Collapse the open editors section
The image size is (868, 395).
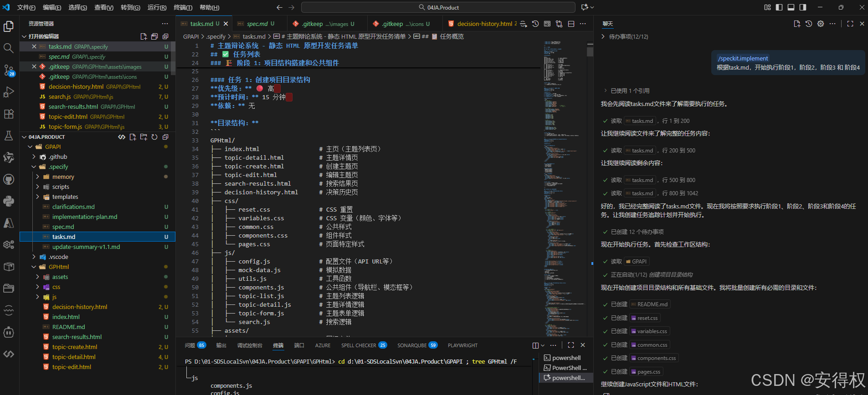[24, 36]
